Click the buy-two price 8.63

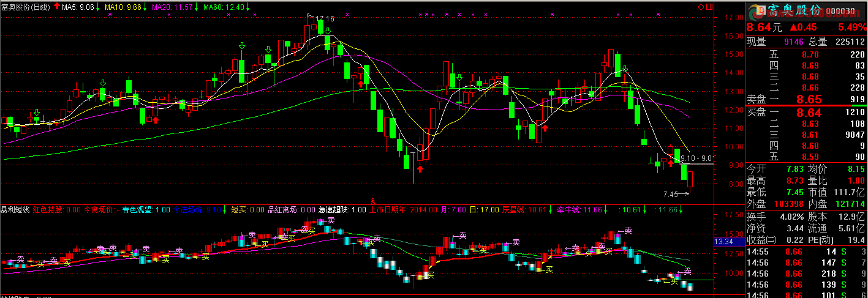[810, 124]
